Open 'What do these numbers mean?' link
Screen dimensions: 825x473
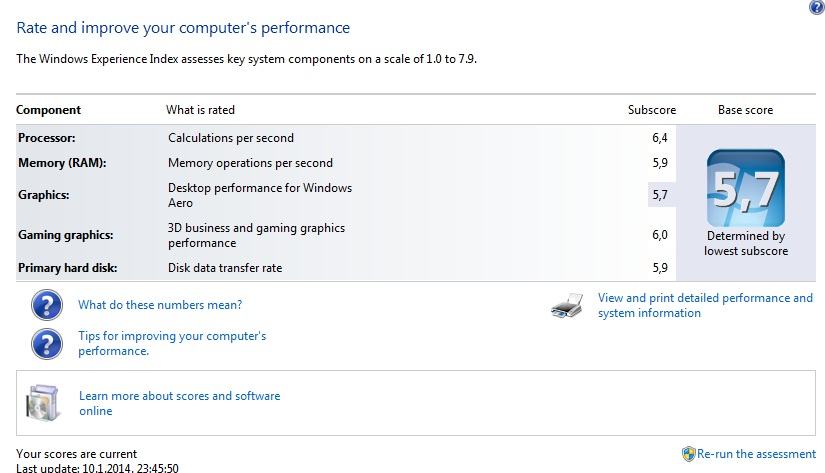(160, 305)
